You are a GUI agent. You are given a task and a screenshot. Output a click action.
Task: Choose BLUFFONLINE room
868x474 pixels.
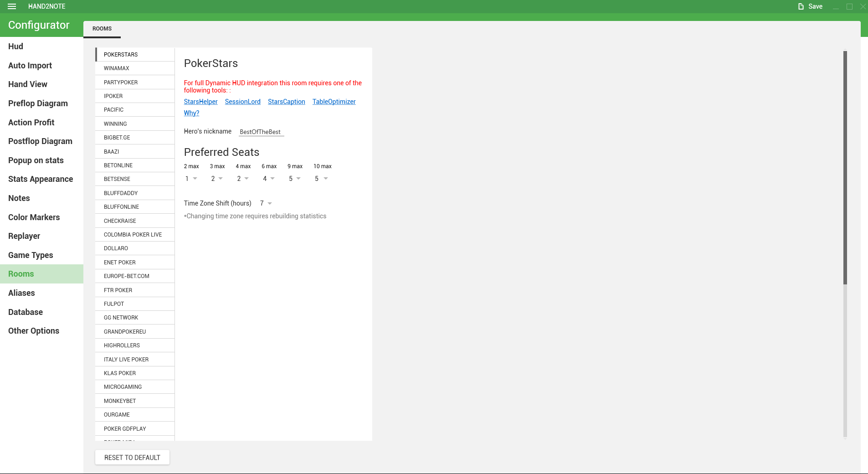[135, 207]
